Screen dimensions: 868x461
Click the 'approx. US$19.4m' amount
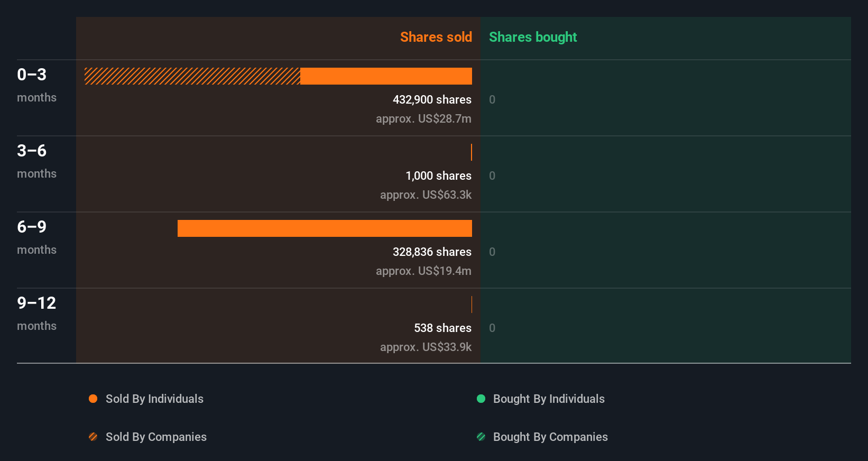(423, 271)
